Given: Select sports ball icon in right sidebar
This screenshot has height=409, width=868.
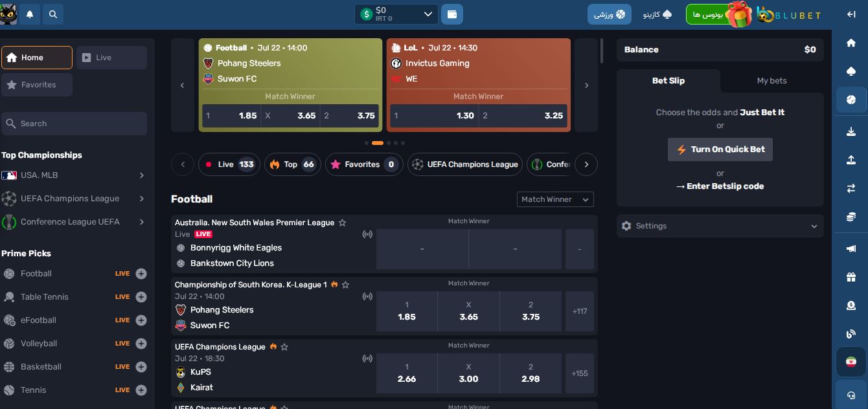Looking at the screenshot, I should click(x=851, y=100).
